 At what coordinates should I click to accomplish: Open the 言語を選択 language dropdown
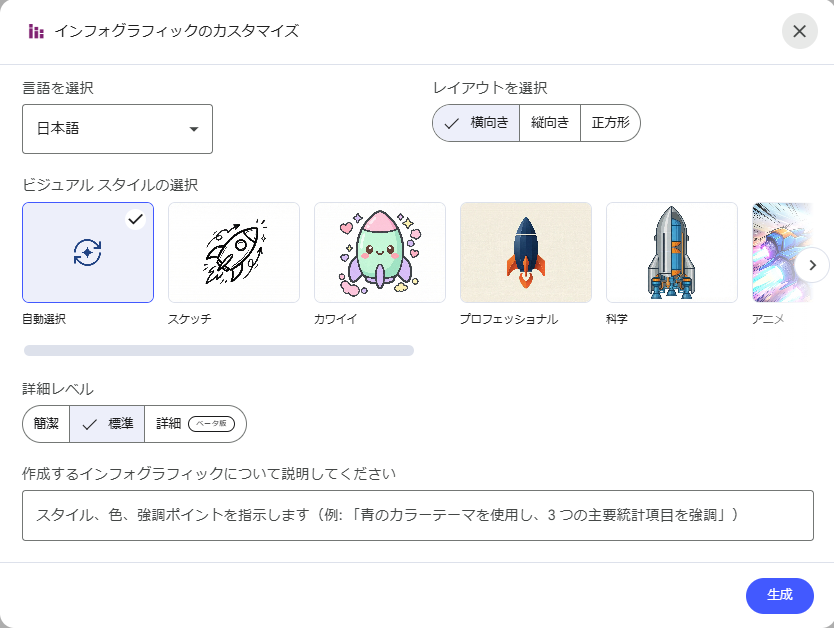point(117,129)
